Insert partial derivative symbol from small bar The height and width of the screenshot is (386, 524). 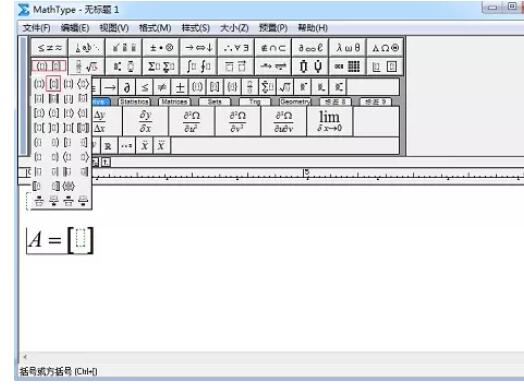[127, 87]
